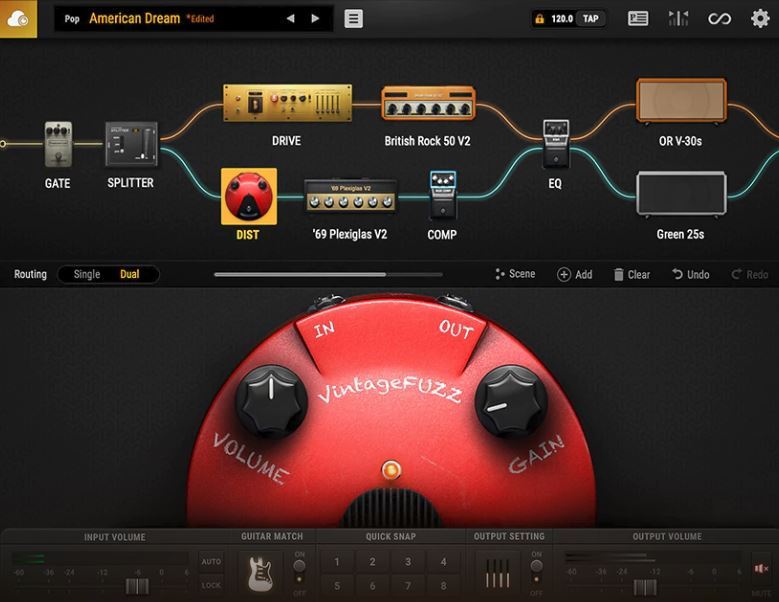Select the Green 25s cabinet
Screen dimensions: 779x602
click(x=681, y=194)
